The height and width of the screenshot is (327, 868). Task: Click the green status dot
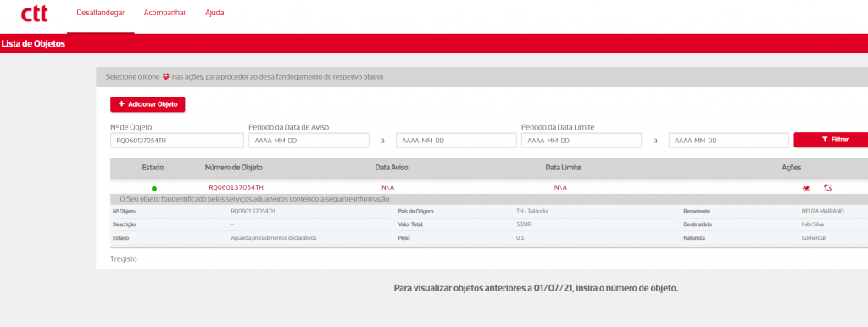coord(154,189)
